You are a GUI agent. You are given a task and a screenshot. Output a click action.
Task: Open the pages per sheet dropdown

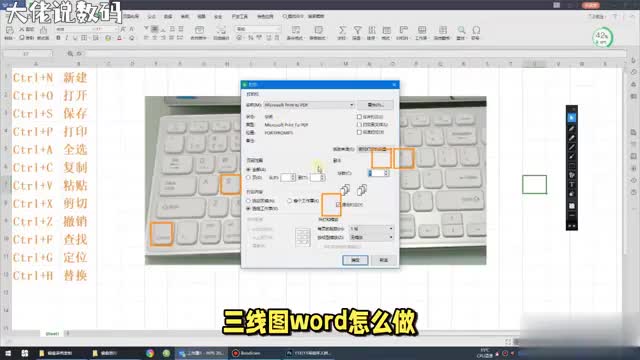[x=371, y=229]
